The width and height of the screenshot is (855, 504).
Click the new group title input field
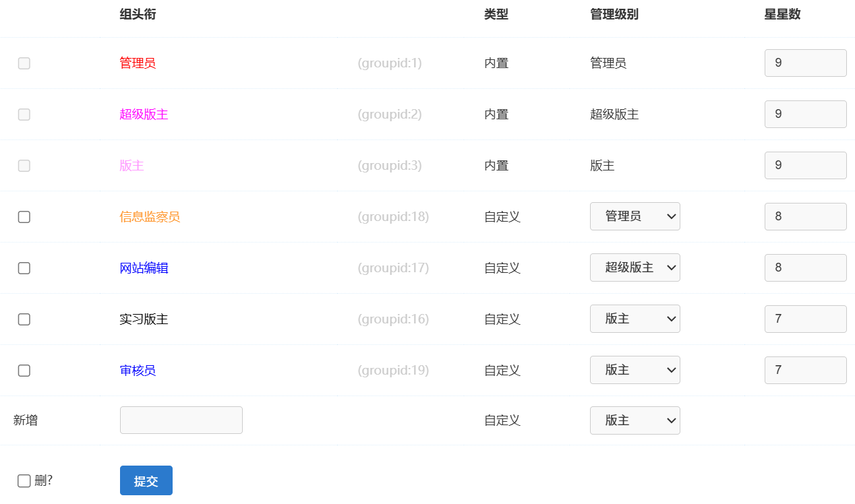click(181, 420)
